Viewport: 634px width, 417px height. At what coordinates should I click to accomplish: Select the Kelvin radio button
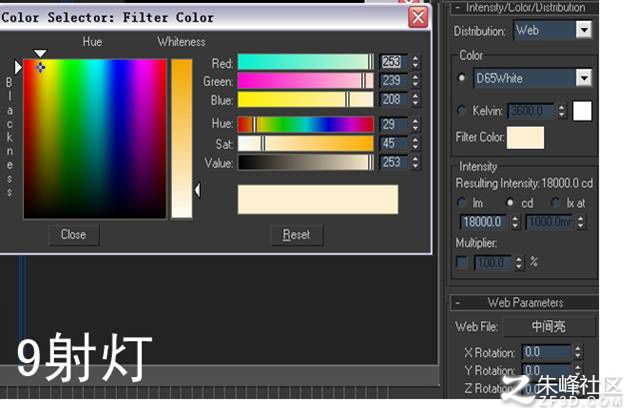point(461,110)
